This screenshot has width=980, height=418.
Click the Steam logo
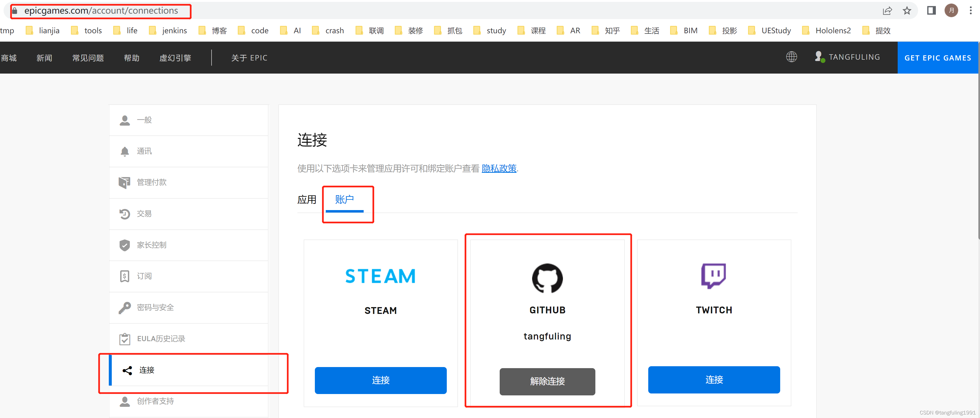pos(380,276)
